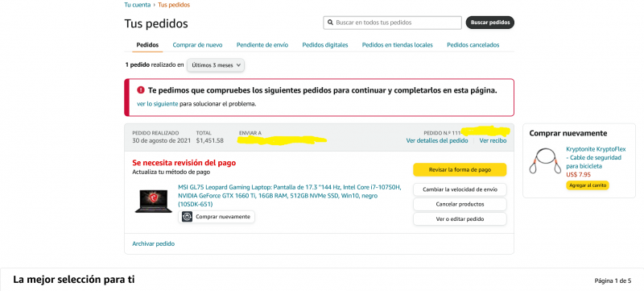
Task: Click 'Actualiza tu método de pago' text
Action: (171, 173)
